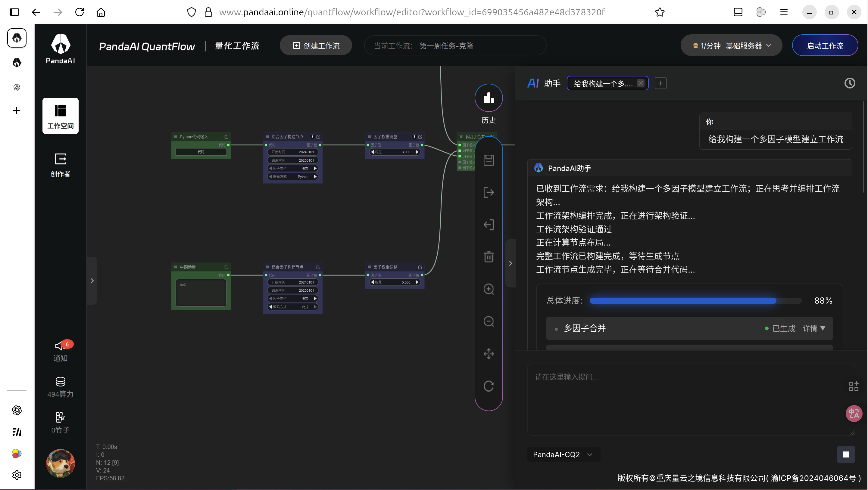
Task: Click the AI panel vertical scrollbar
Action: click(864, 147)
